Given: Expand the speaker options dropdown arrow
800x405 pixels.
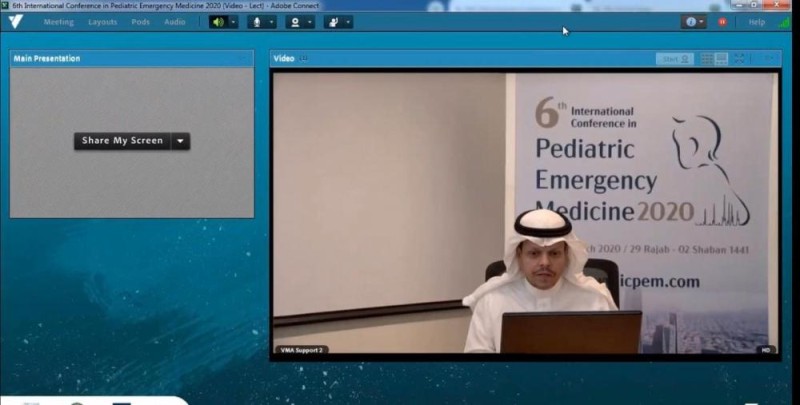Looking at the screenshot, I should 233,22.
